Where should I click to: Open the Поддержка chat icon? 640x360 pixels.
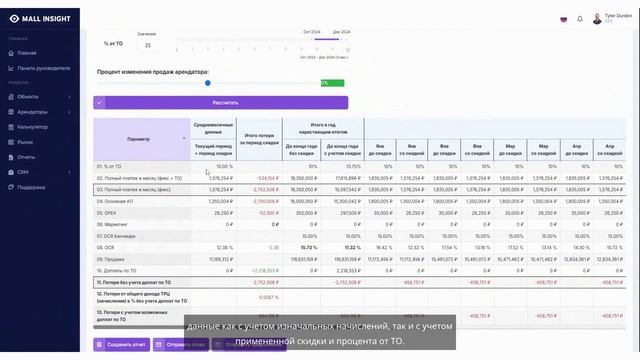coord(11,187)
